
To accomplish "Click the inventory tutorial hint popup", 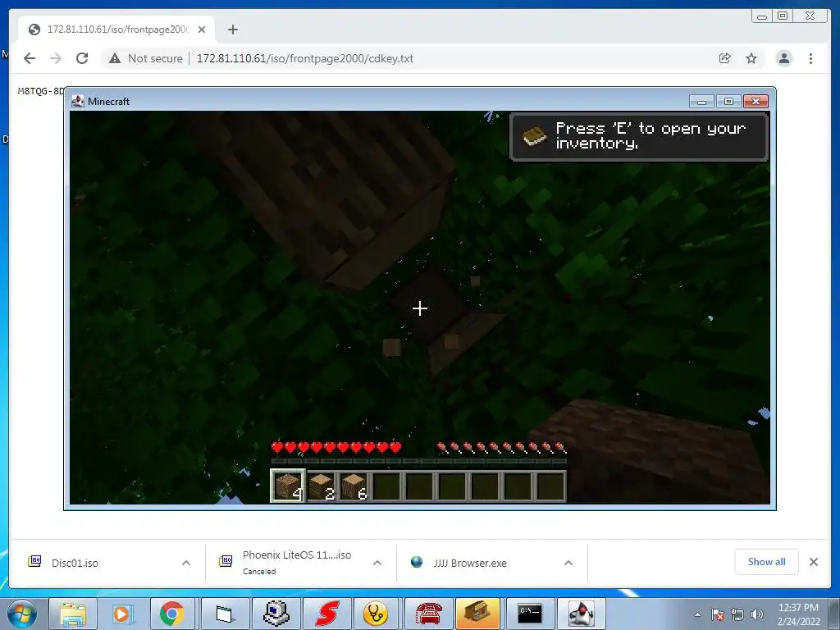I will 639,137.
